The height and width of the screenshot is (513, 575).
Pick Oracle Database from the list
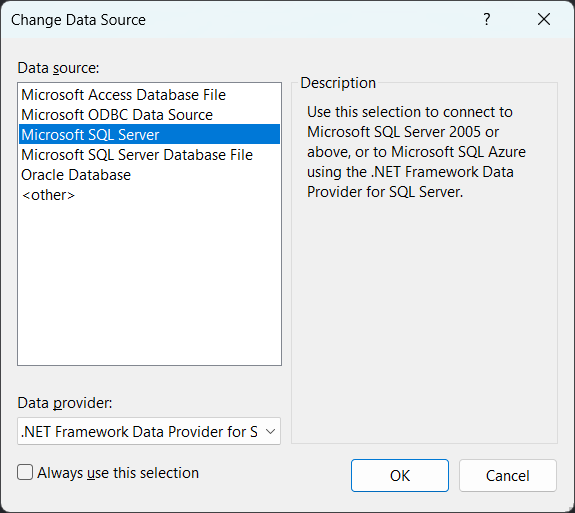[x=149, y=175]
